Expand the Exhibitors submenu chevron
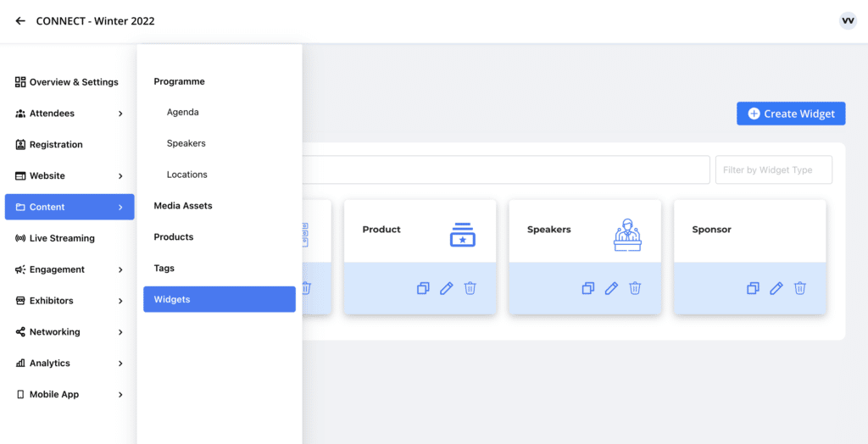The width and height of the screenshot is (868, 444). [x=120, y=301]
